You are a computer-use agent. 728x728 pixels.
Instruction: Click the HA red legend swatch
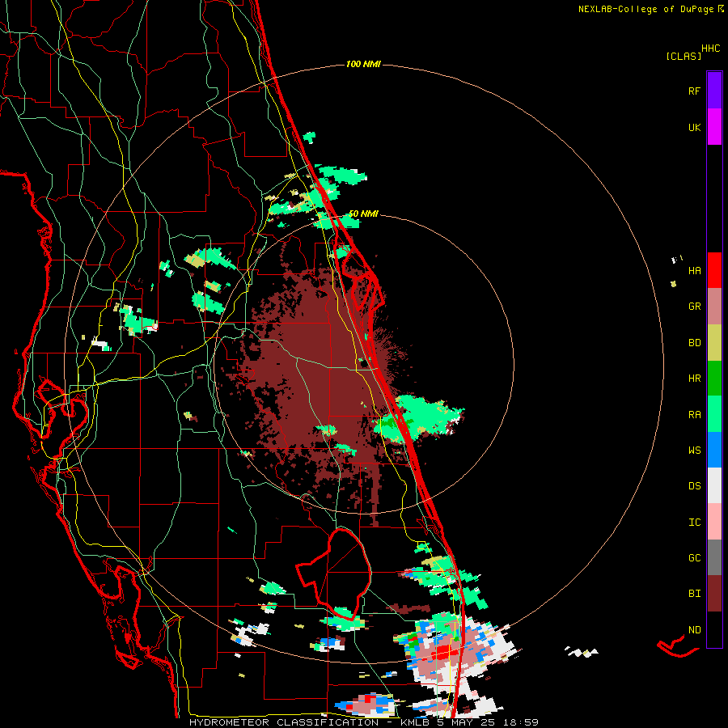coord(714,270)
